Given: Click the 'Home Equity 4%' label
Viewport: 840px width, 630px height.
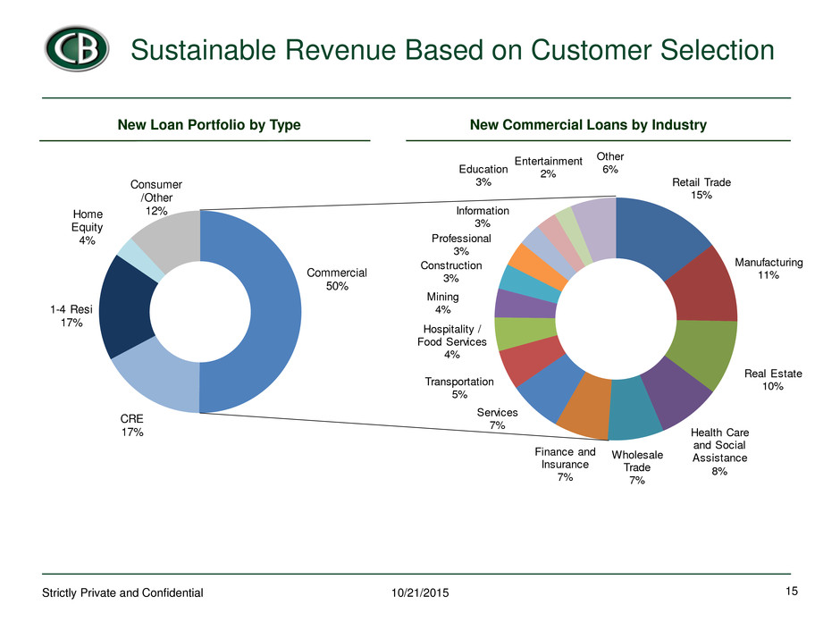Looking at the screenshot, I should click(88, 227).
